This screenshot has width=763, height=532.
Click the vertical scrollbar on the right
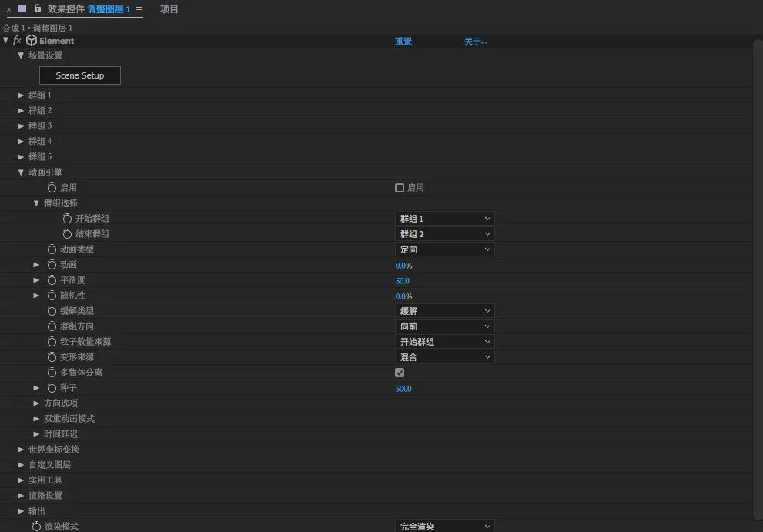(758, 277)
